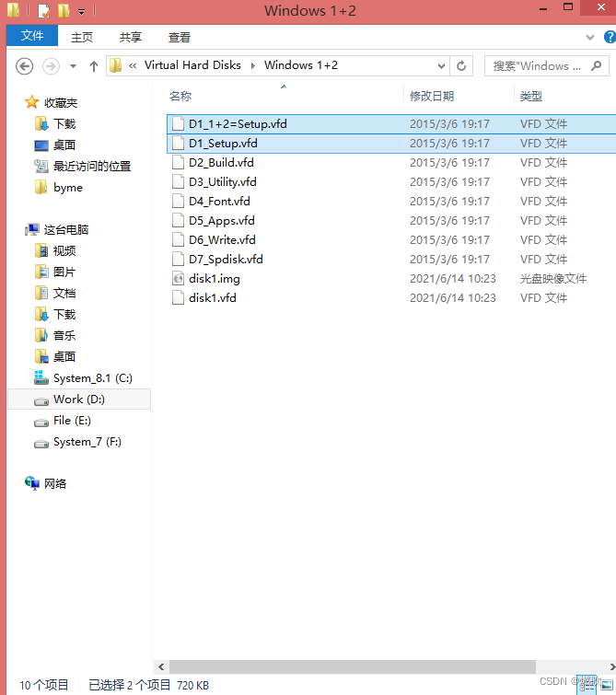Screen dimensions: 616x695
Task: Click the D2_Build.vfd file icon
Action: [x=178, y=163]
